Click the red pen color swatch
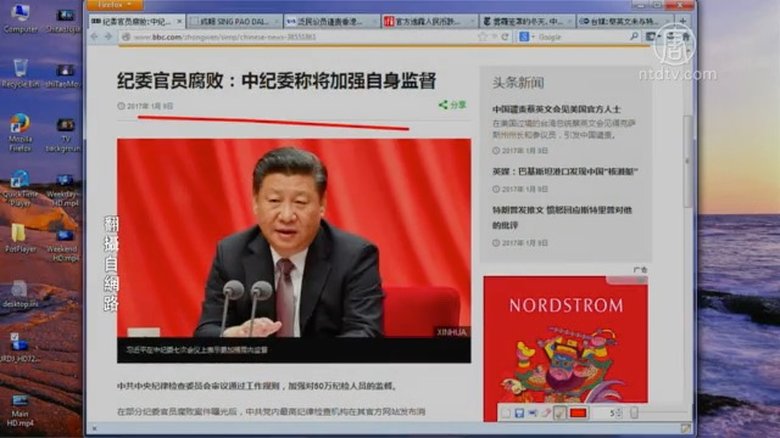780x438 pixels. (x=578, y=413)
